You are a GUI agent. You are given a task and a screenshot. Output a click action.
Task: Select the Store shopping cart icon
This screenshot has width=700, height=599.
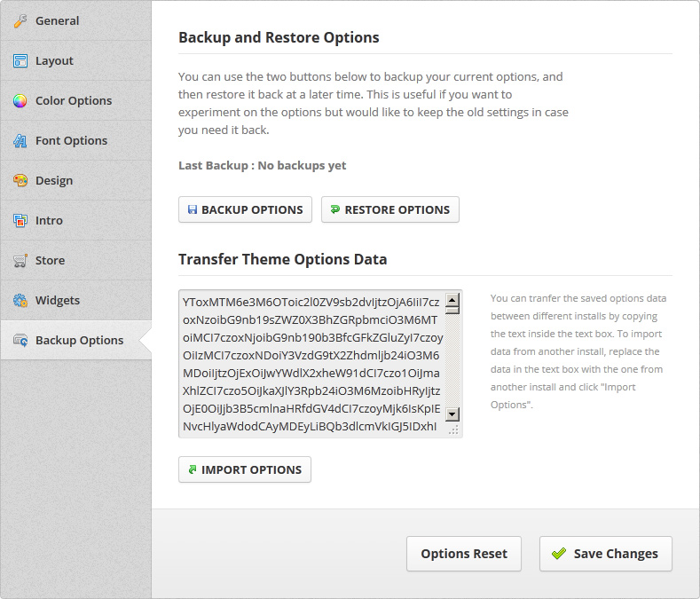click(x=20, y=260)
